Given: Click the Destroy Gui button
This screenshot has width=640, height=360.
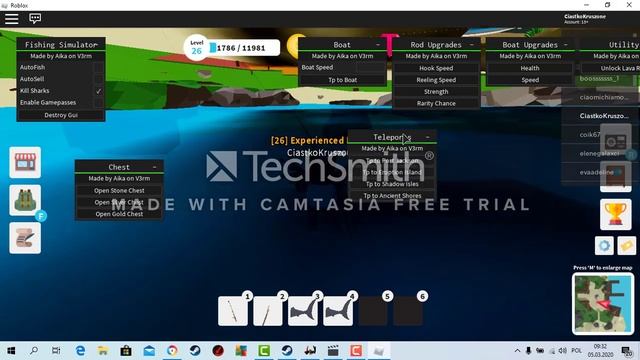Looking at the screenshot, I should click(x=61, y=115).
